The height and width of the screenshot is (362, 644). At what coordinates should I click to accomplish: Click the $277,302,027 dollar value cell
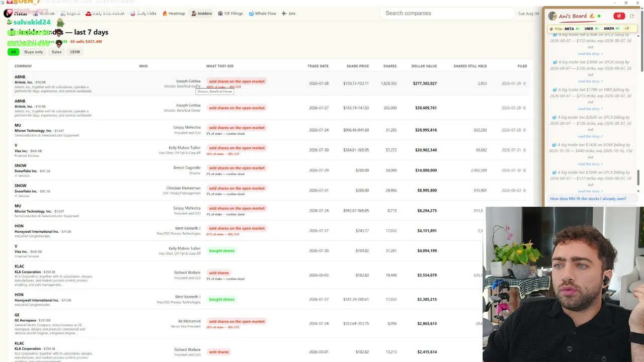(x=425, y=83)
